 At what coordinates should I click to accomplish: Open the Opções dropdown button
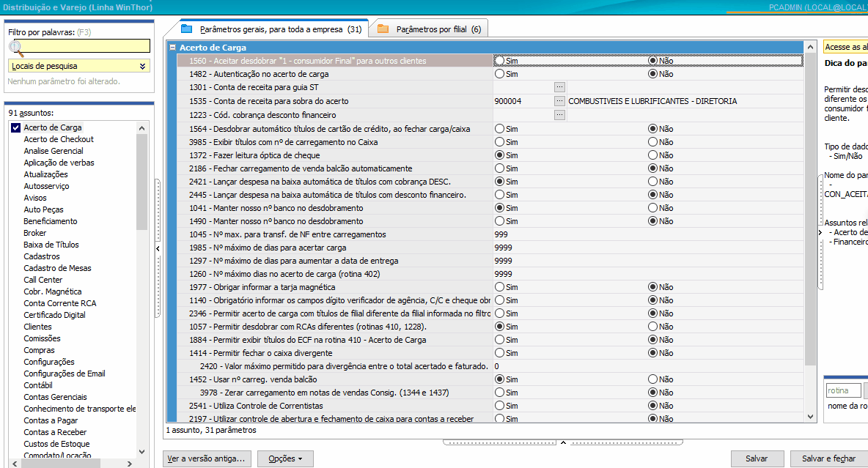(x=285, y=458)
